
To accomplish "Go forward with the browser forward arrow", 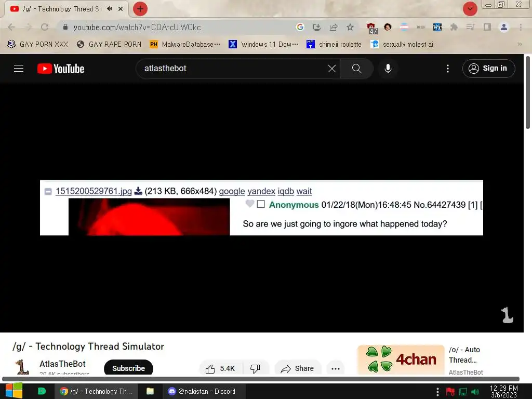I will click(29, 27).
